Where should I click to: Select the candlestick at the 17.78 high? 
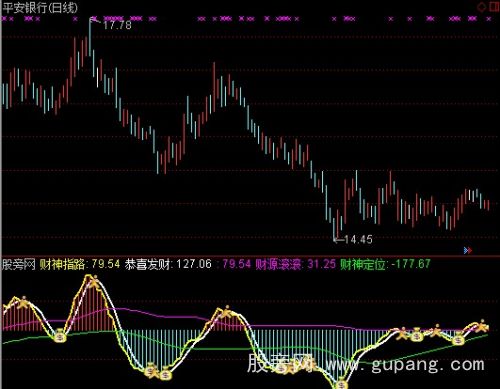coord(90,37)
